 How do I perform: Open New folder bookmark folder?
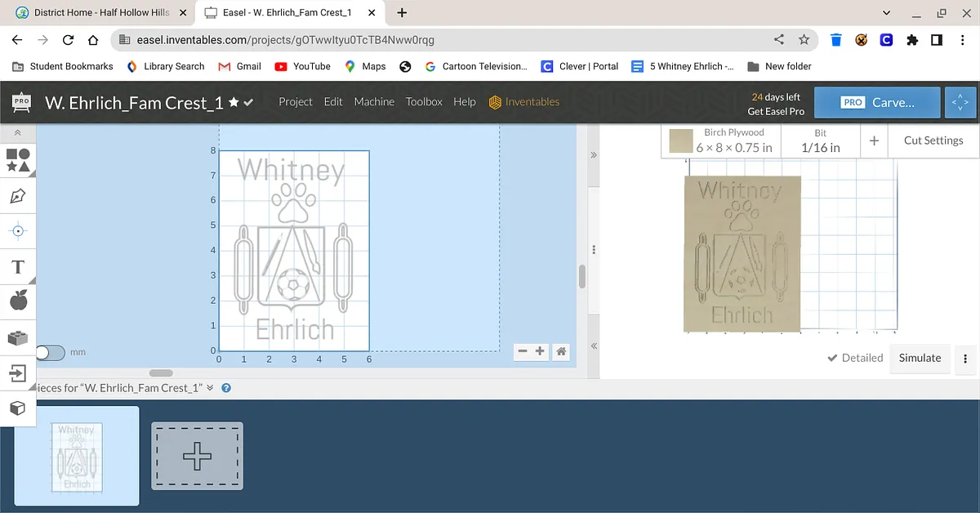pos(779,66)
